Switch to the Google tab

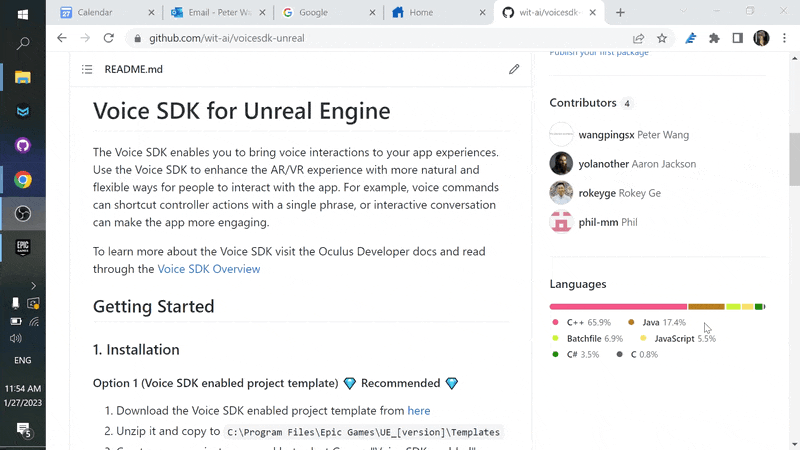327,12
